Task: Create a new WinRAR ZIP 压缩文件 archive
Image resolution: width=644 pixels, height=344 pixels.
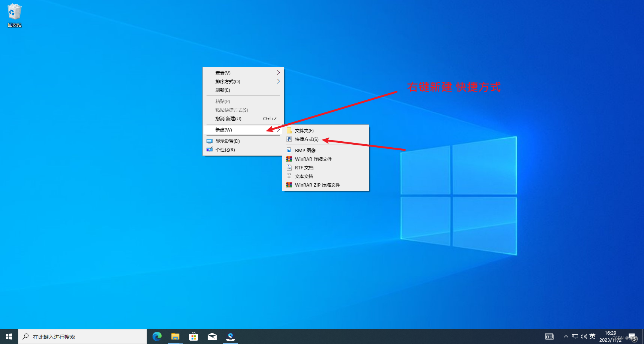Action: (x=325, y=185)
